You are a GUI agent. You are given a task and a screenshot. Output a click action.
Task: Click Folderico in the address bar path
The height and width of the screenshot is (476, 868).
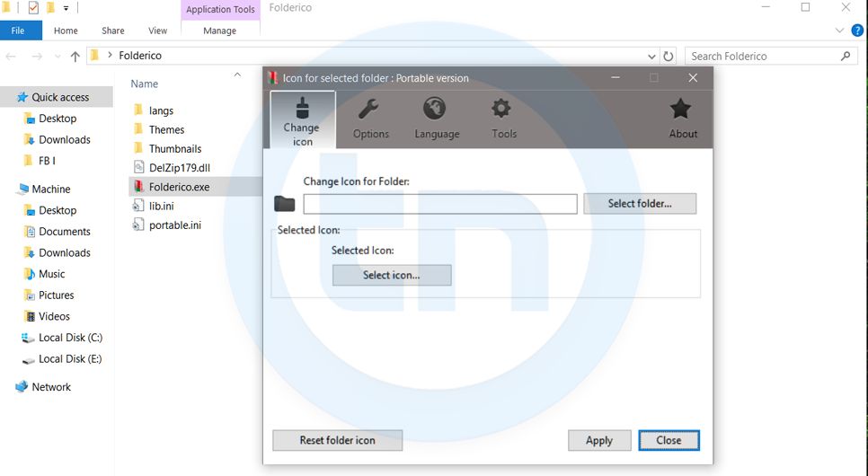(x=140, y=56)
